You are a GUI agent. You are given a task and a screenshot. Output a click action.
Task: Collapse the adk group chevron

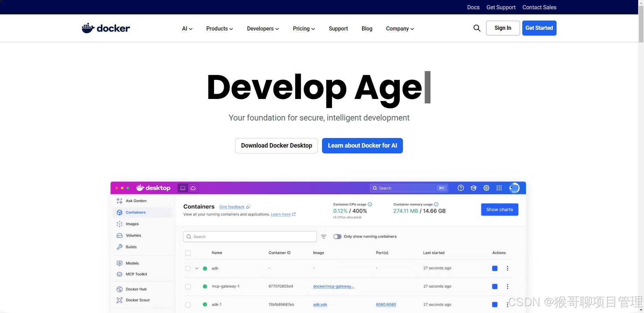197,268
